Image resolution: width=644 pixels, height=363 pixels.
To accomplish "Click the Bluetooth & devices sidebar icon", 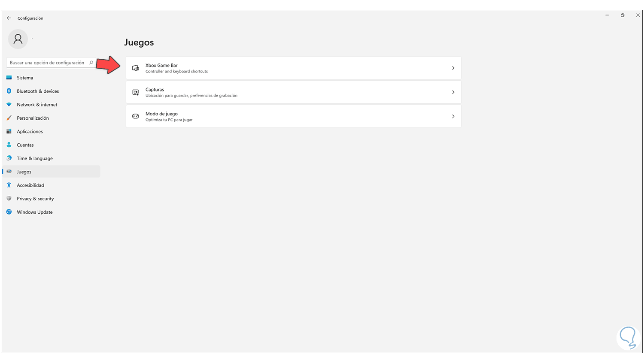I will click(9, 91).
